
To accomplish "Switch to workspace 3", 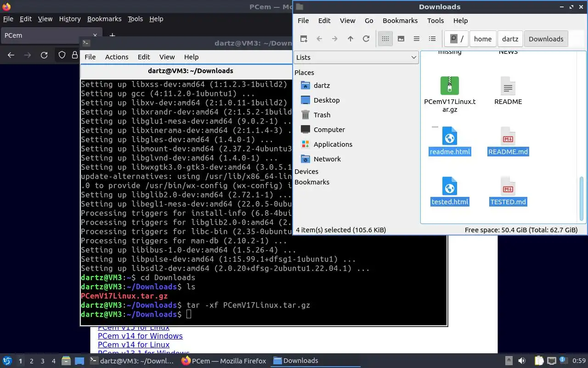I will [43, 361].
